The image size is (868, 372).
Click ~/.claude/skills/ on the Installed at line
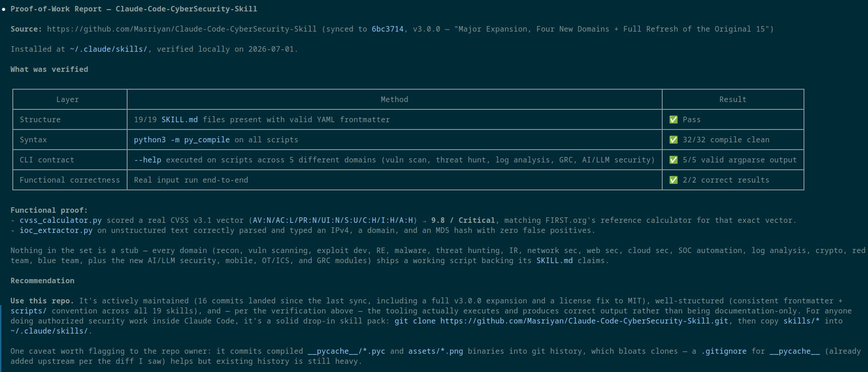click(x=108, y=49)
